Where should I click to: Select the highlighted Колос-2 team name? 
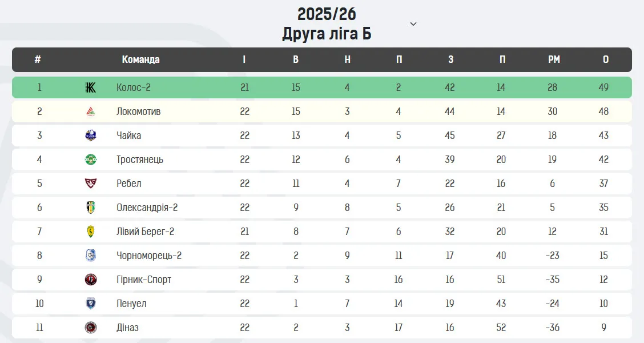134,87
